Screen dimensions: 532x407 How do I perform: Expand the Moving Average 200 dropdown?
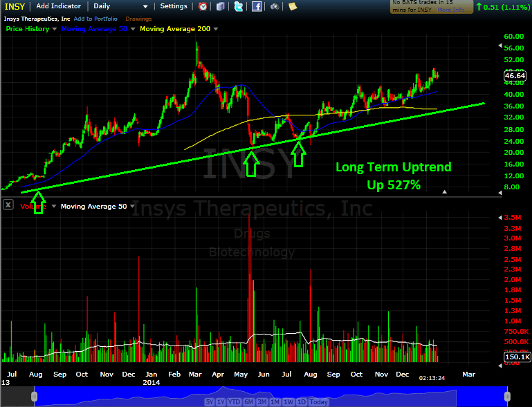(215, 29)
